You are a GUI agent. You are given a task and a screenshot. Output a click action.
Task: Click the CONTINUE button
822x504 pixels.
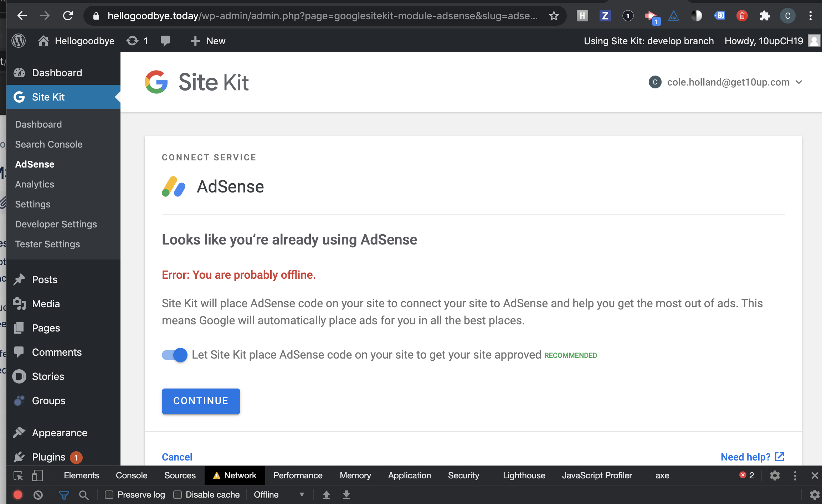pyautogui.click(x=201, y=401)
